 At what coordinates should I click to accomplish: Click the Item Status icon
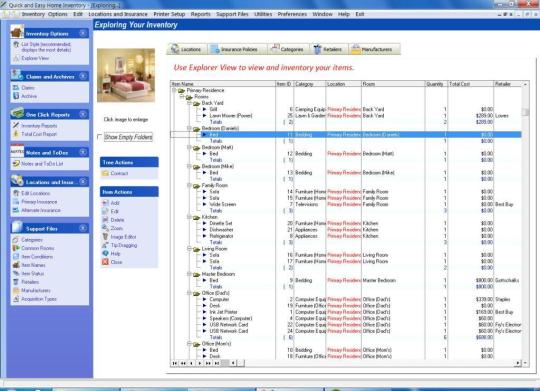point(16,274)
